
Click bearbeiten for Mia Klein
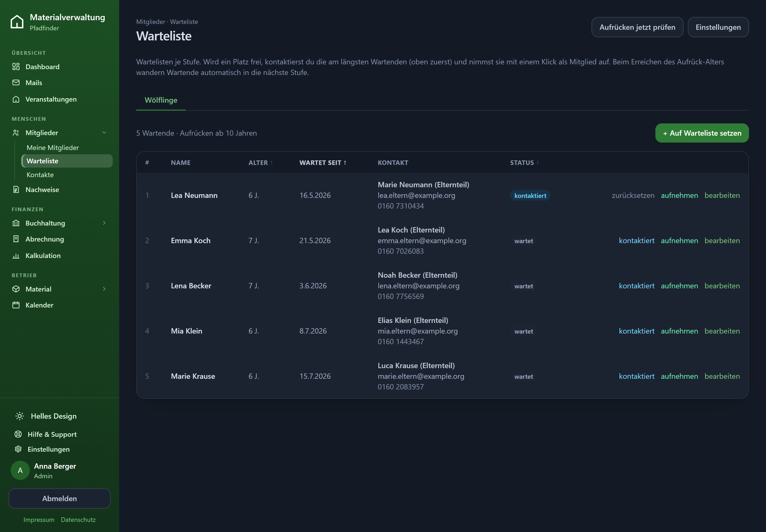coord(722,331)
